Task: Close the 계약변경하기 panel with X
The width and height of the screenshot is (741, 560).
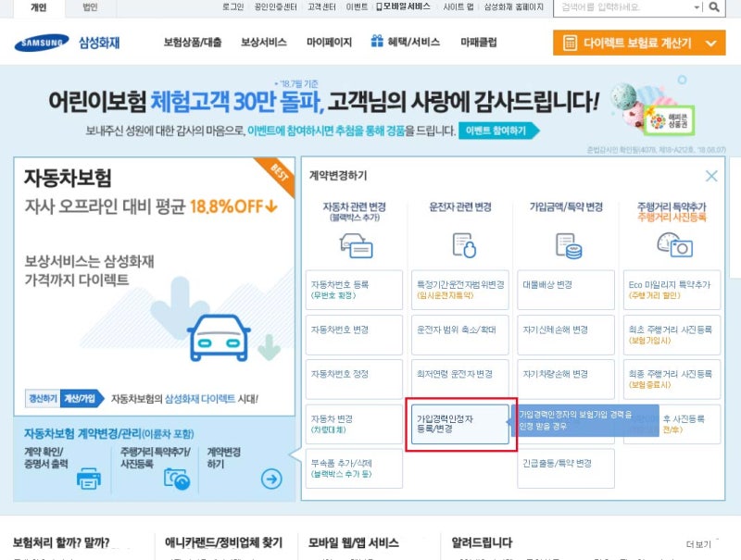Action: 711,176
